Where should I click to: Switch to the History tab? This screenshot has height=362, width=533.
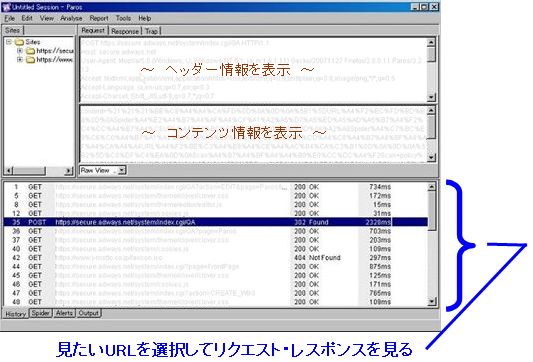tap(15, 314)
